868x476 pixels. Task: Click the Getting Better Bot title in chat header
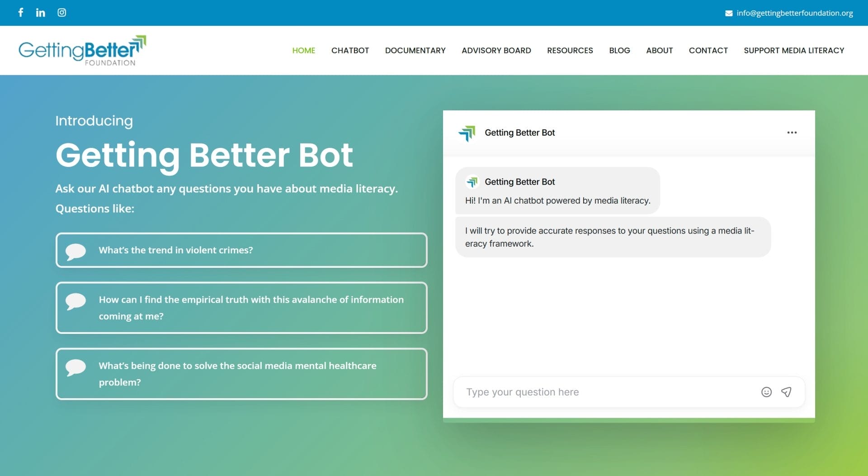click(x=519, y=133)
